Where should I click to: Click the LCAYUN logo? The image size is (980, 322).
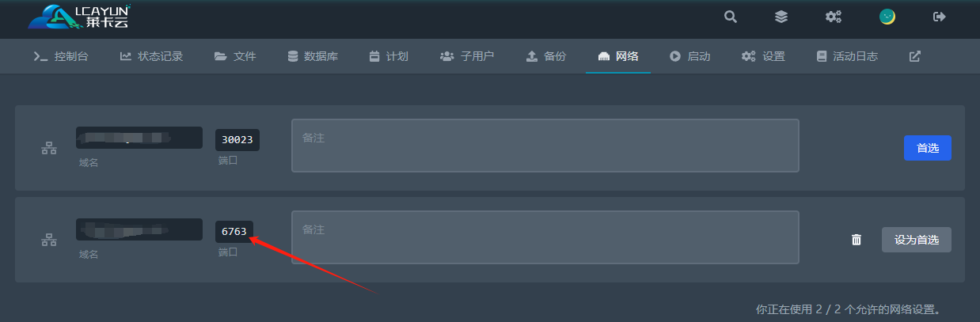click(78, 17)
